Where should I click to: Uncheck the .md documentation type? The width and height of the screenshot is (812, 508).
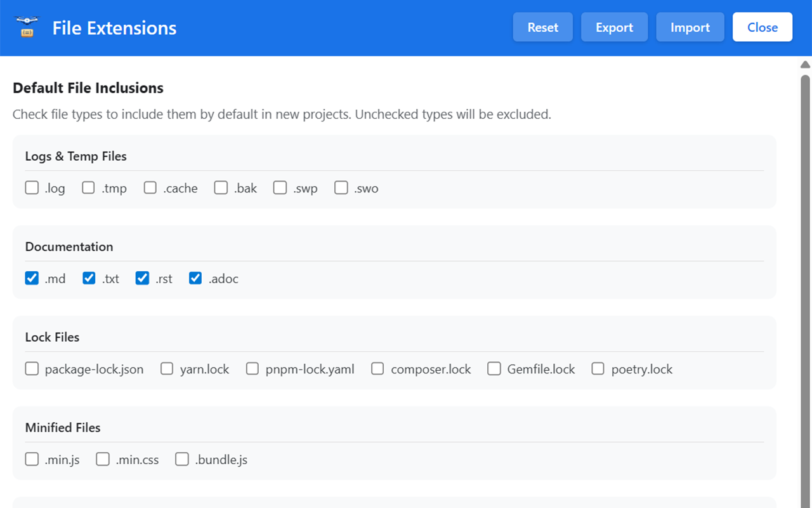coord(32,277)
